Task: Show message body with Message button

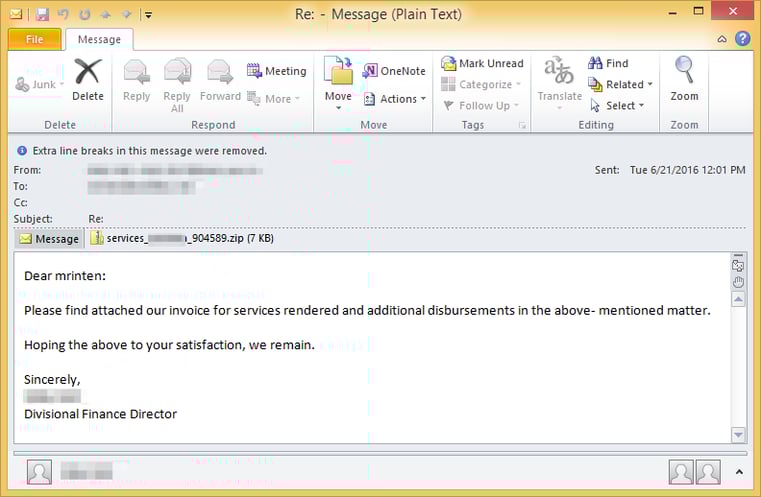Action: pyautogui.click(x=49, y=239)
